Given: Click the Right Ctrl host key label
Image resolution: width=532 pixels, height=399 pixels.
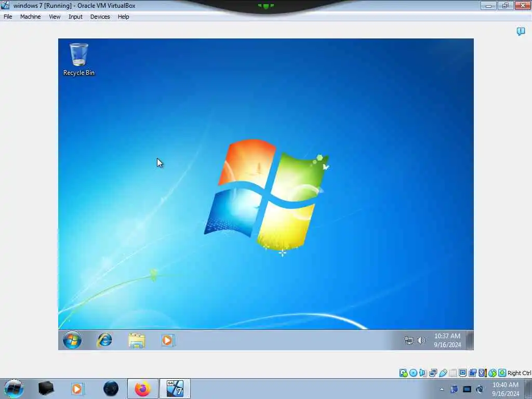Looking at the screenshot, I should tap(519, 373).
